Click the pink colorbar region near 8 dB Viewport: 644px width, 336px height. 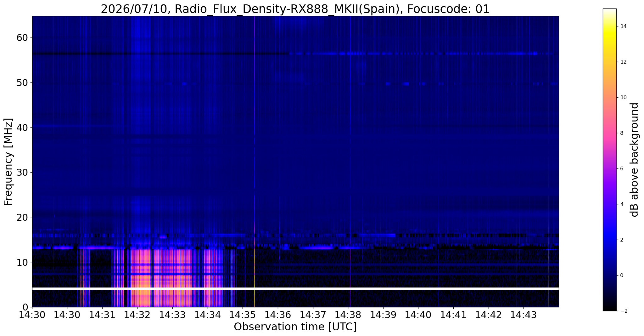point(609,133)
